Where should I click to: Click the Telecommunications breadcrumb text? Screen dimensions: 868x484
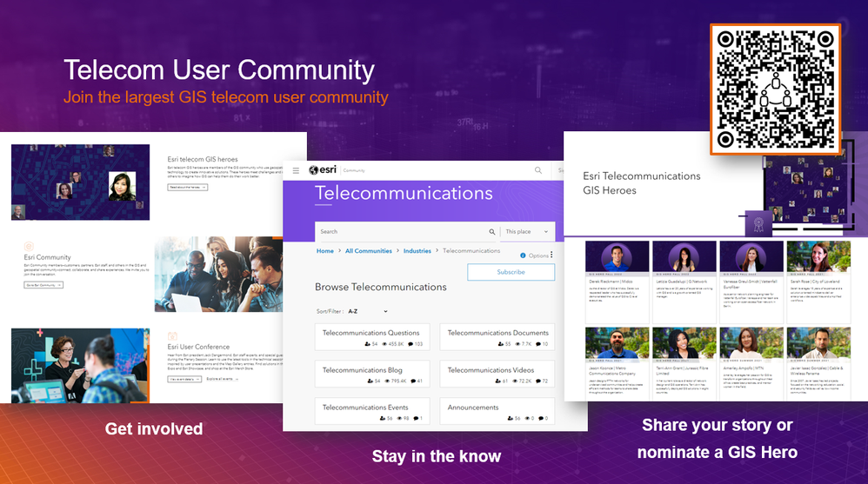(x=471, y=250)
